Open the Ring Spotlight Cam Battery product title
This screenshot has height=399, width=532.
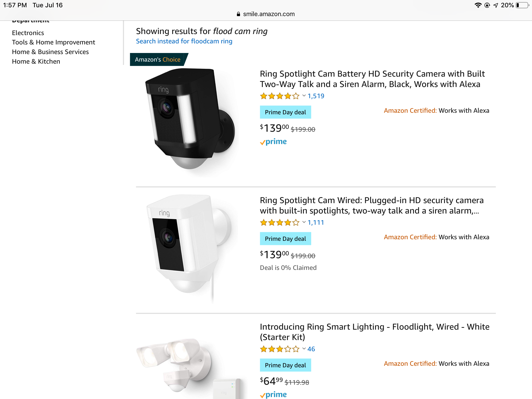click(372, 79)
